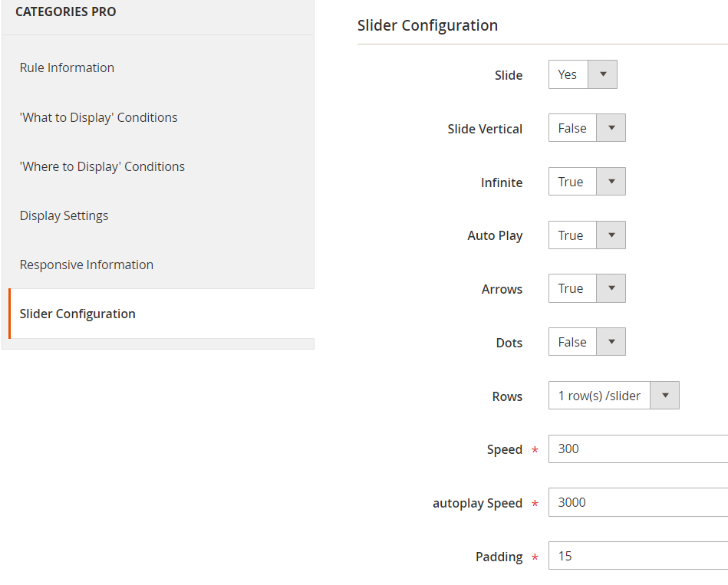The width and height of the screenshot is (728, 585).
Task: Open the Rows per slider dropdown
Action: tap(613, 396)
